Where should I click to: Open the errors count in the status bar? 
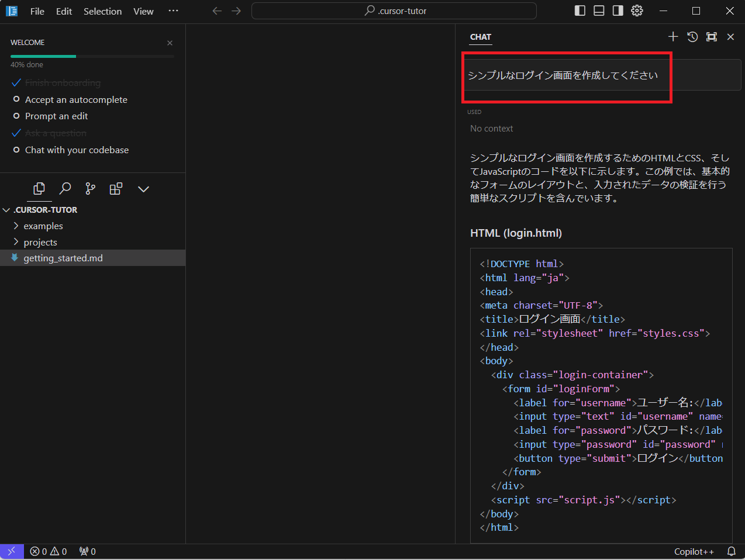point(39,551)
